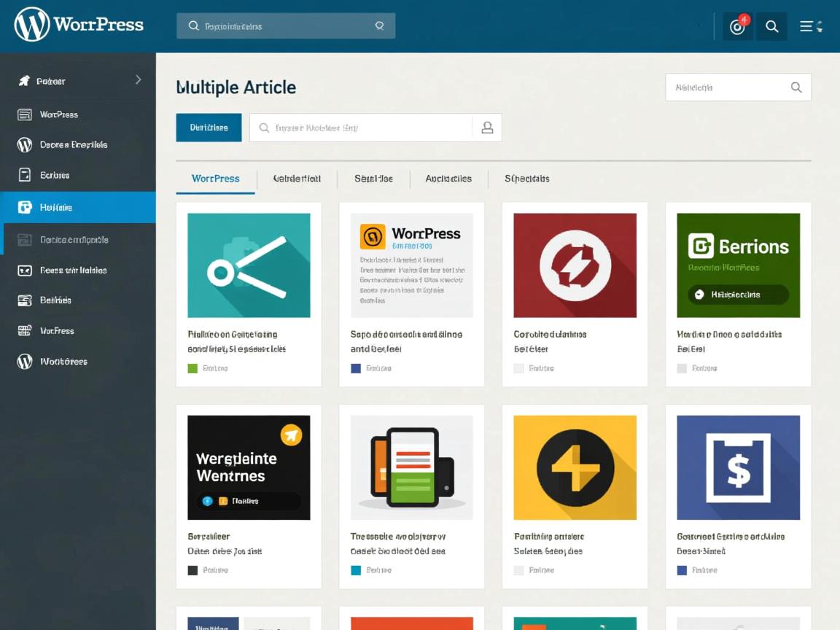
Task: Click the search field in header bar
Action: click(x=286, y=26)
